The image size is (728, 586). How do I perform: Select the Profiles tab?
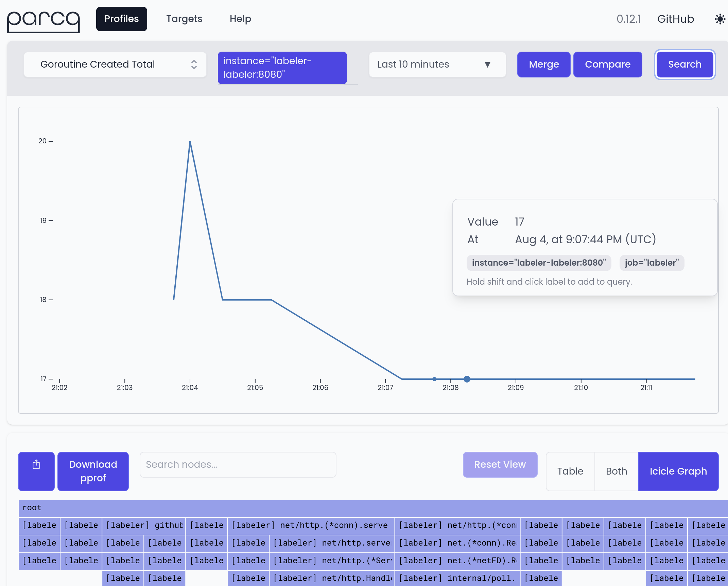121,19
